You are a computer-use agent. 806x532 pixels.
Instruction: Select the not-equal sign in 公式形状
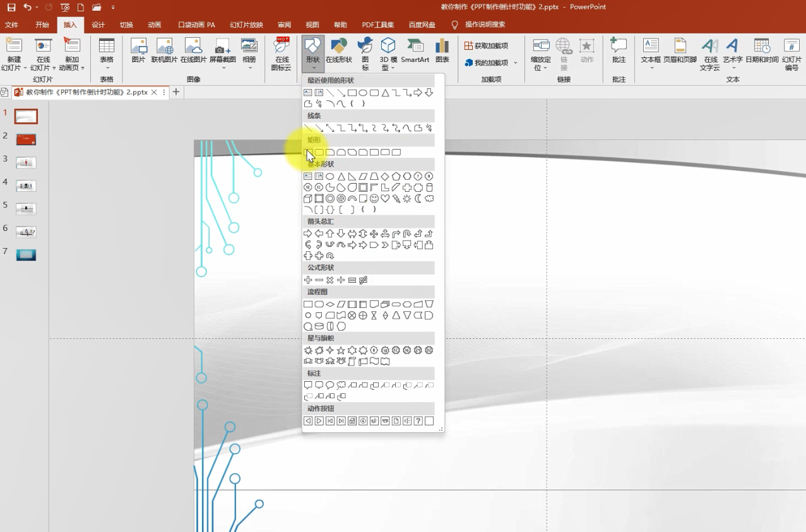pos(363,280)
